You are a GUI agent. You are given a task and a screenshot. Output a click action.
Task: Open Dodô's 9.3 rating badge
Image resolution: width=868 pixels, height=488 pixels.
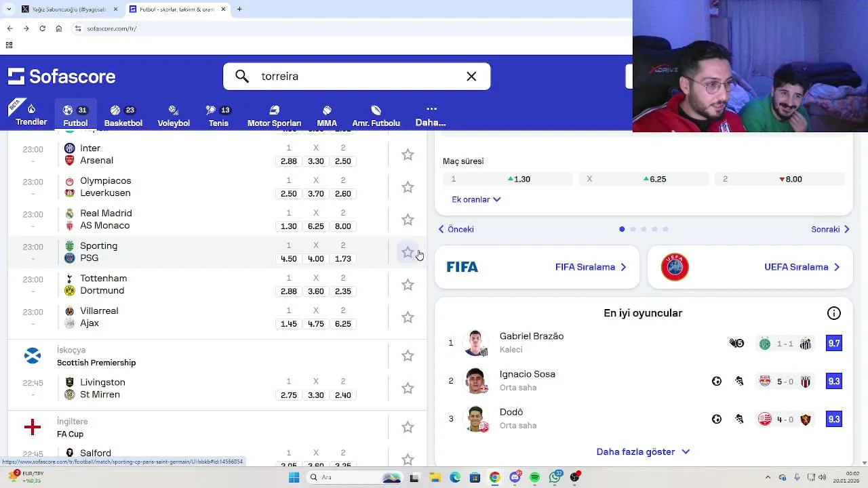(x=834, y=420)
